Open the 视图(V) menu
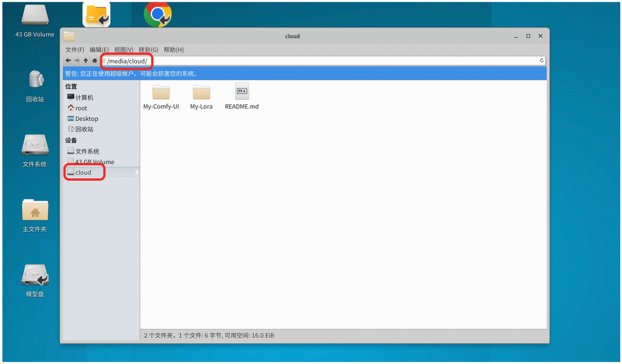 (x=123, y=49)
